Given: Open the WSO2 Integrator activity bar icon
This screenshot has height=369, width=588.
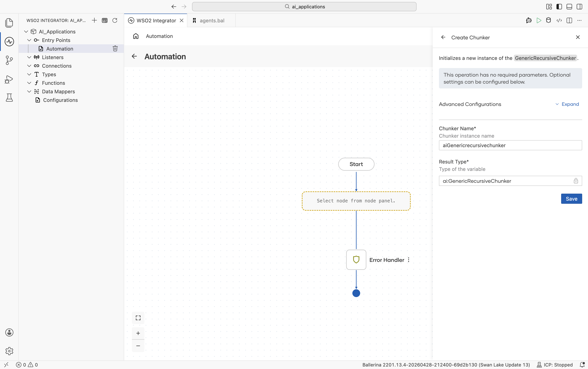Looking at the screenshot, I should coord(9,41).
